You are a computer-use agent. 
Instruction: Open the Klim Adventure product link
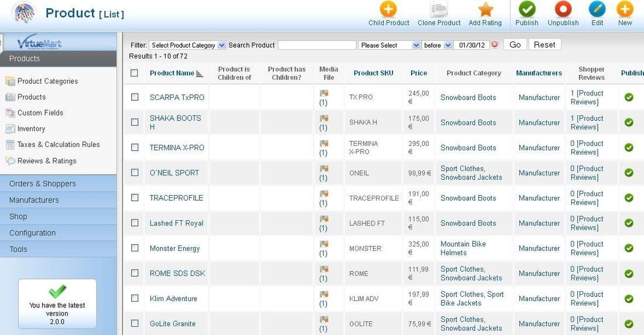point(173,299)
